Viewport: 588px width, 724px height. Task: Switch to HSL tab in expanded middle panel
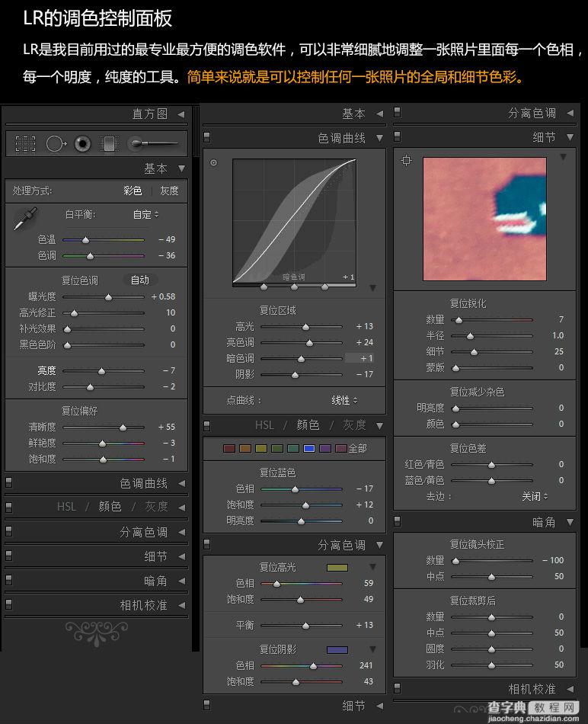click(x=264, y=424)
